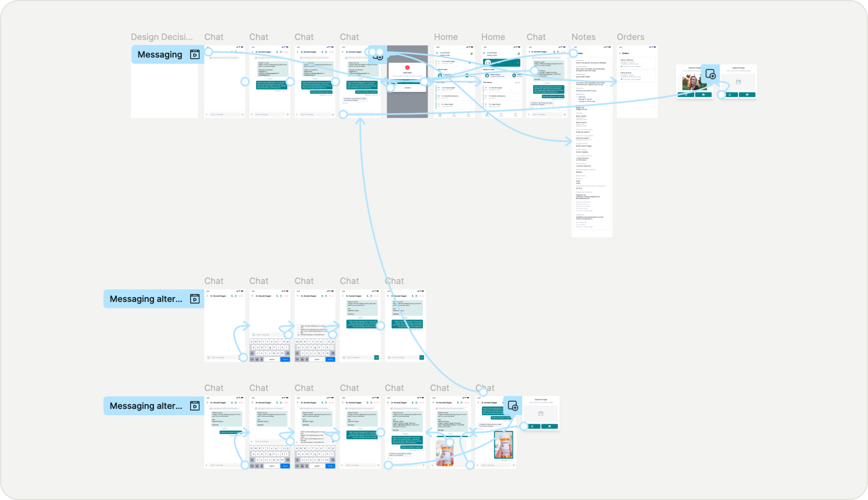Screen dimensions: 868x500
Task: Click Profile tab in teal-banner Home frame
Action: [515, 115]
